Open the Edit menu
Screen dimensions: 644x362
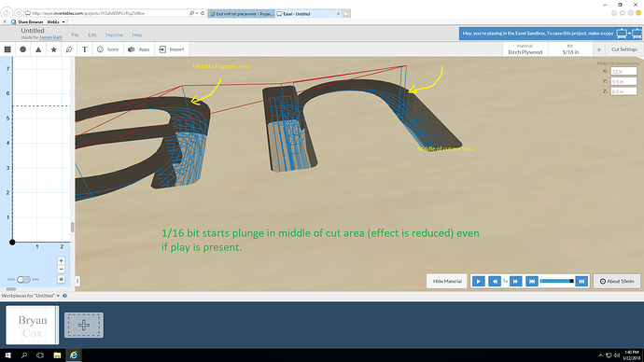point(92,35)
